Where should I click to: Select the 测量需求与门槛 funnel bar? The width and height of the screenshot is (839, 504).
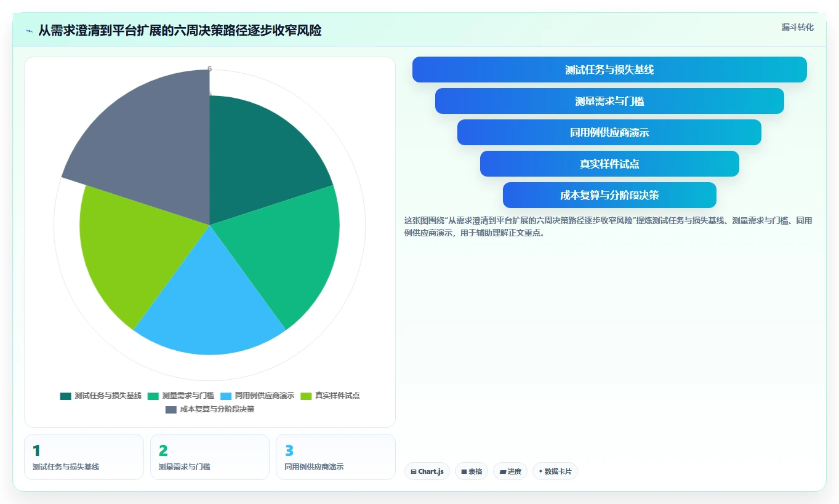609,101
